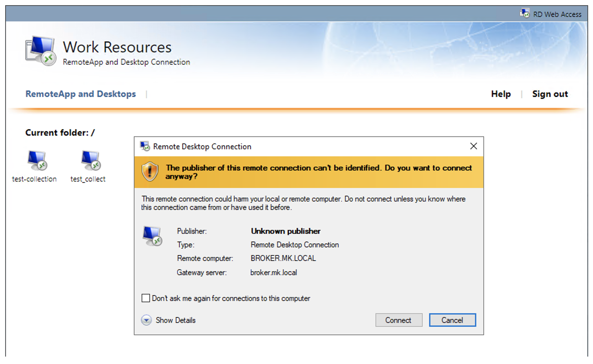Open the test_collect remote desktop icon

point(91,161)
